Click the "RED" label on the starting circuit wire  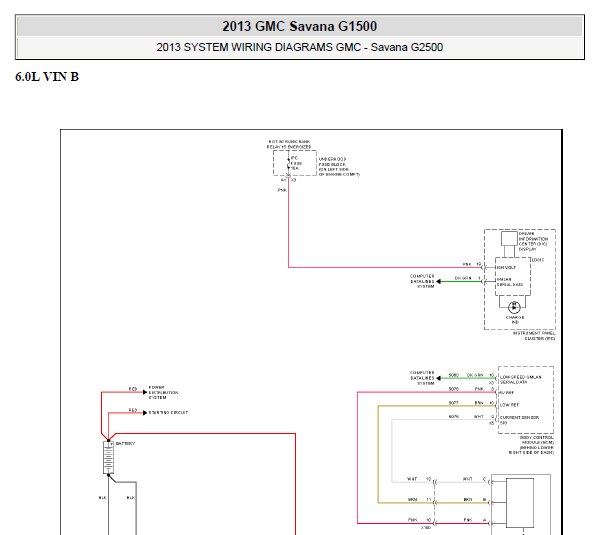tap(133, 410)
